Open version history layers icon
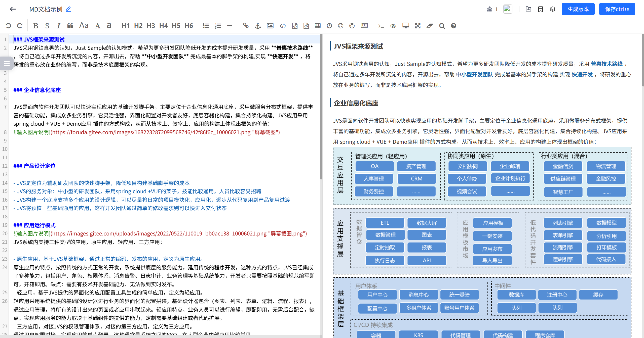The height and width of the screenshot is (338, 644). tap(552, 9)
